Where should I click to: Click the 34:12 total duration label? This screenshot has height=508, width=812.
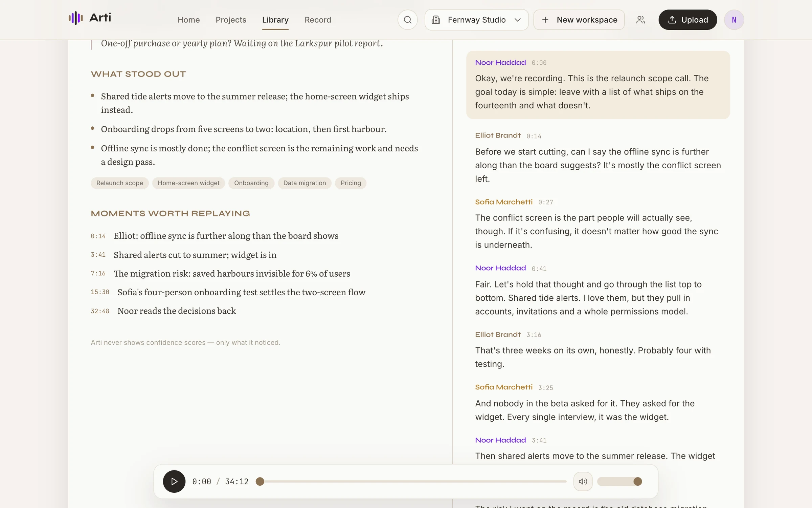point(236,482)
